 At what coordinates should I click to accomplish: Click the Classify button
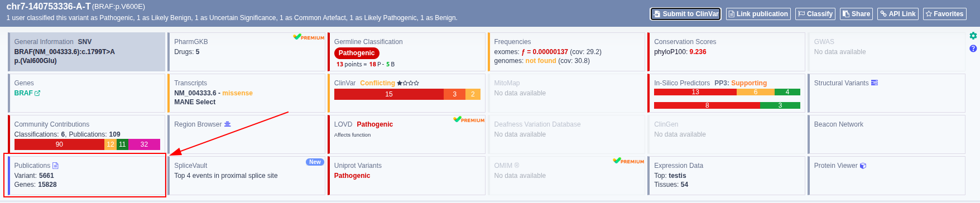[x=815, y=14]
